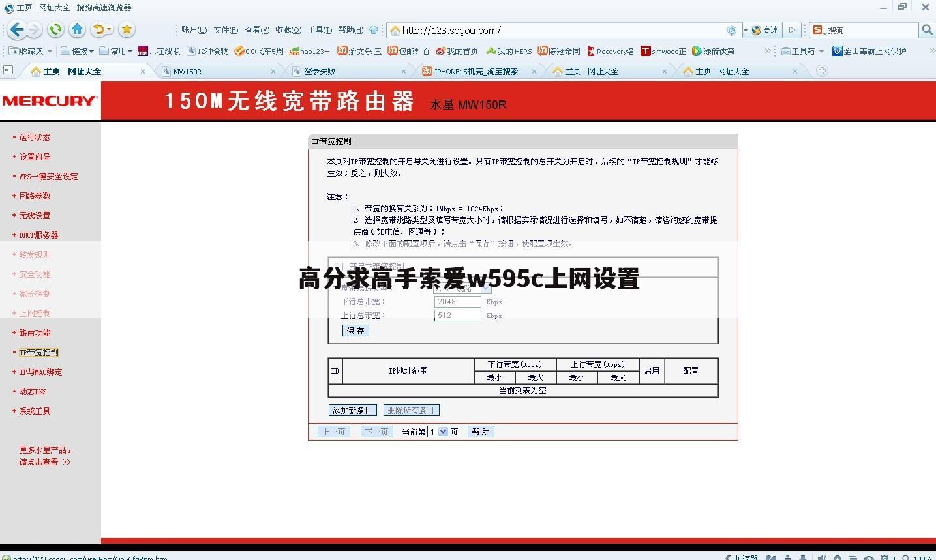Viewport: 936px width, 560px height.
Task: Open the Recovery bookmark
Action: click(x=611, y=51)
